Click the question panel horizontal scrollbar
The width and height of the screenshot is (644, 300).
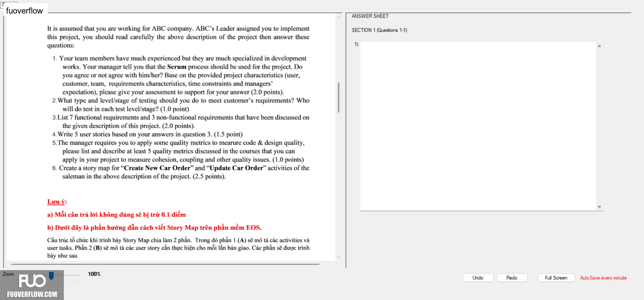tap(165, 264)
